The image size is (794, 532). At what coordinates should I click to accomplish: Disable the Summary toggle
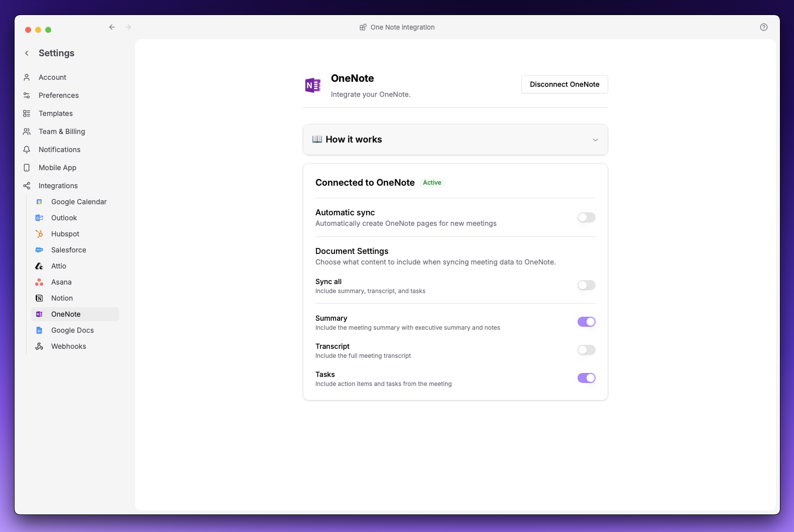click(587, 322)
